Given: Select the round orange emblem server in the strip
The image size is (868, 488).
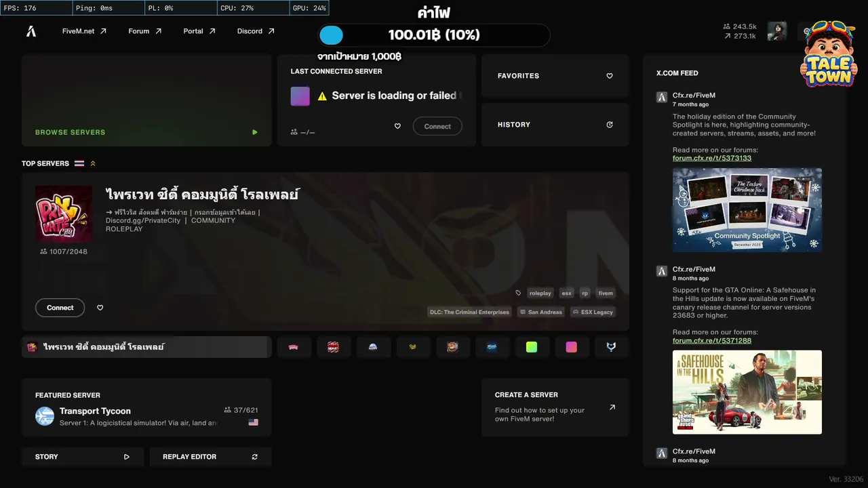Looking at the screenshot, I should click(x=452, y=347).
